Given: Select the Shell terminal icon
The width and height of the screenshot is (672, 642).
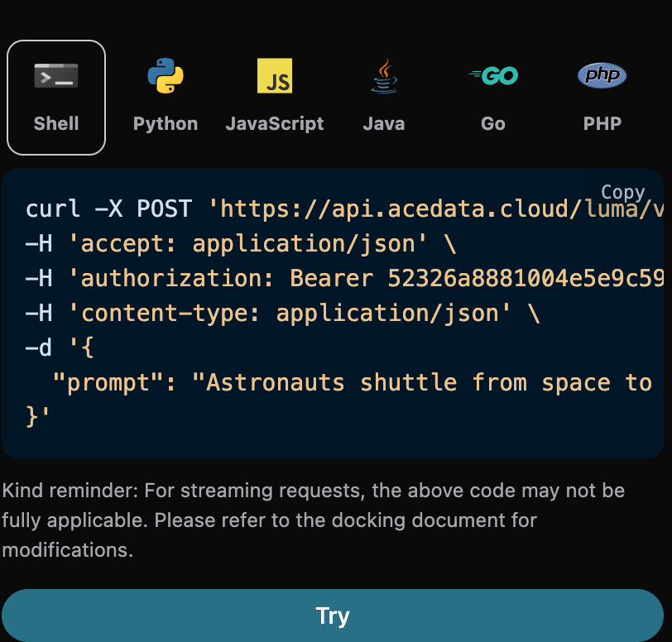Looking at the screenshot, I should coord(55,75).
